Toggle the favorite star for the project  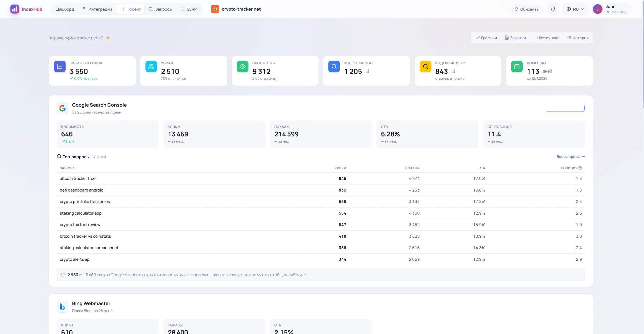(108, 38)
